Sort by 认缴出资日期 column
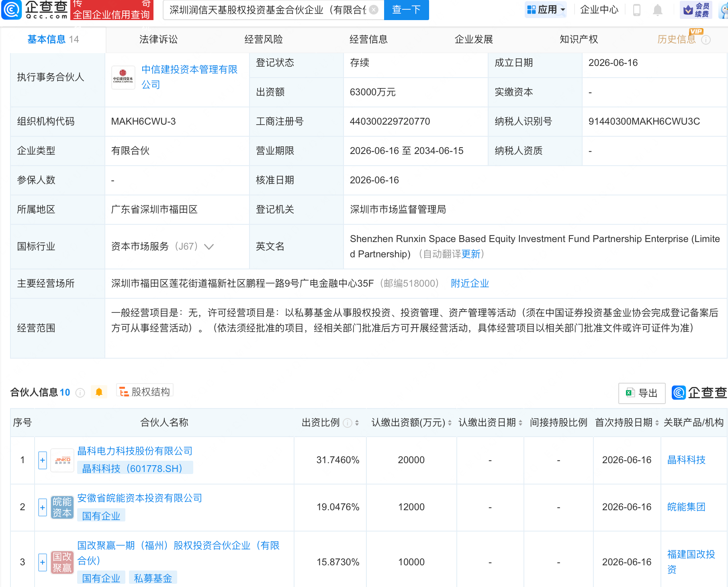Viewport: 728px width, 587px height. (x=520, y=423)
